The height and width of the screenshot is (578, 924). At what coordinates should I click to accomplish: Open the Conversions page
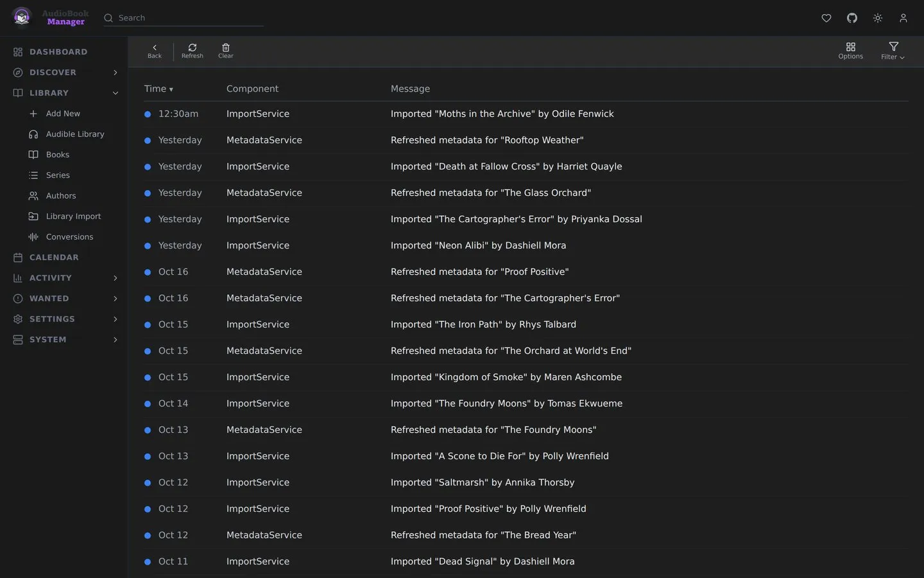tap(69, 237)
